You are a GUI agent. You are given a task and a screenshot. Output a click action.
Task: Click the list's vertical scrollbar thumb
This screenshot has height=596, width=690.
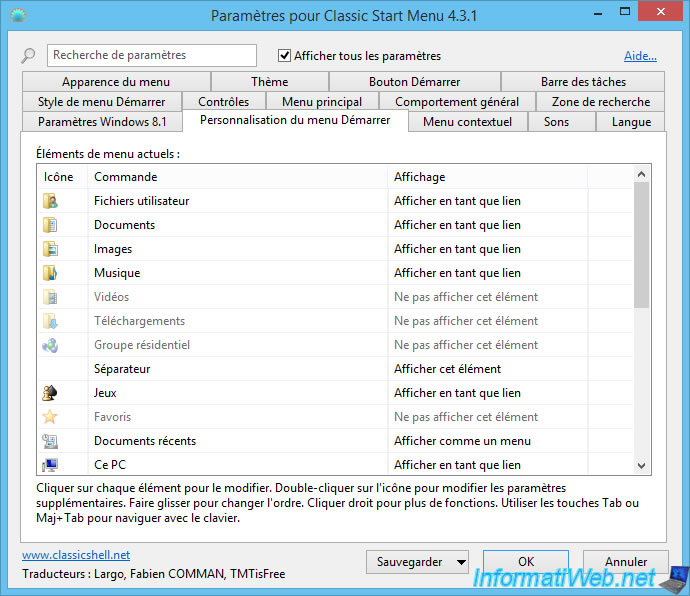tap(642, 245)
